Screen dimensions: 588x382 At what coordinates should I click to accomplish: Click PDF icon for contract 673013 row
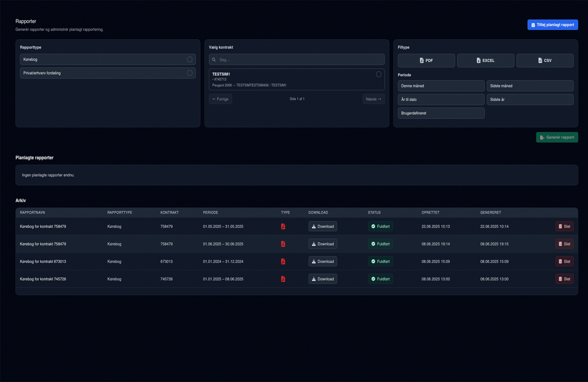[283, 262]
